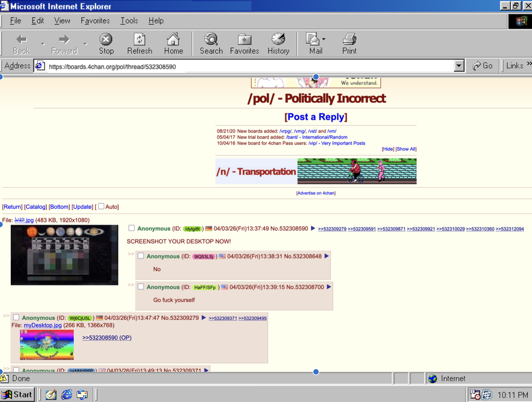
Task: Expand the Mail button dropdown arrow
Action: point(324,39)
